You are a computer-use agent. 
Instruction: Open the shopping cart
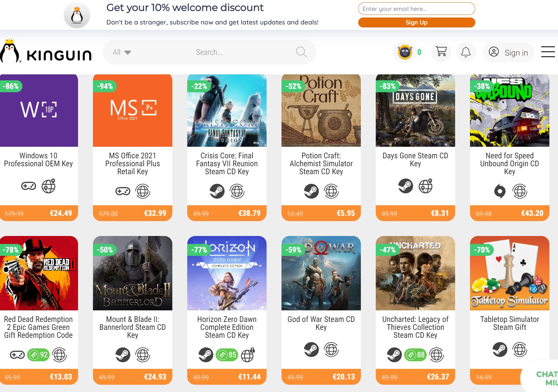coord(441,52)
